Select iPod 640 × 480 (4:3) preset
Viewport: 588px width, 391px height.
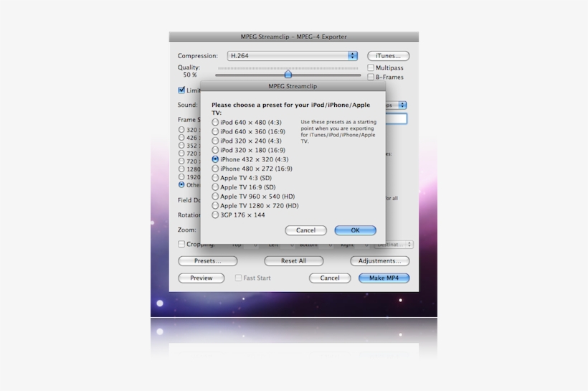247,123
